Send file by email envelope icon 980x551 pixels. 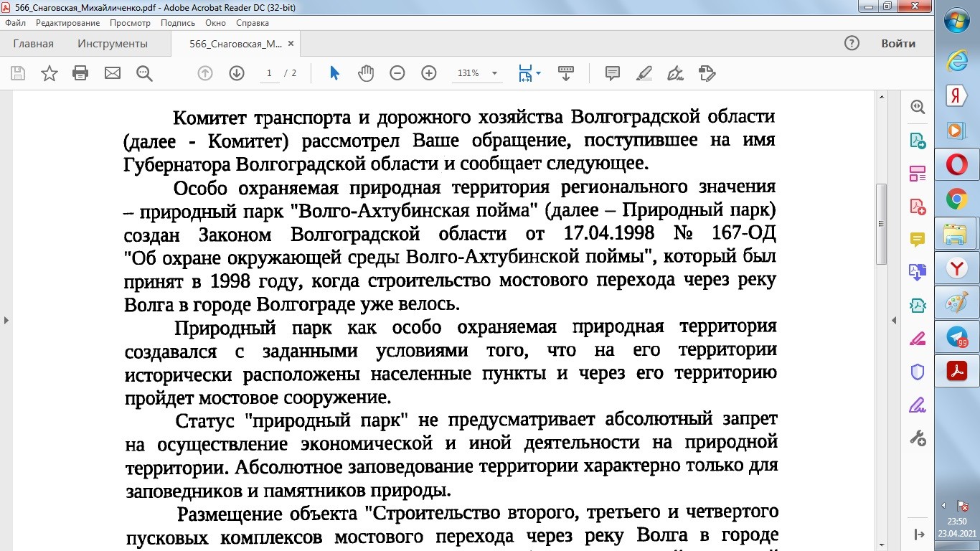pos(113,73)
